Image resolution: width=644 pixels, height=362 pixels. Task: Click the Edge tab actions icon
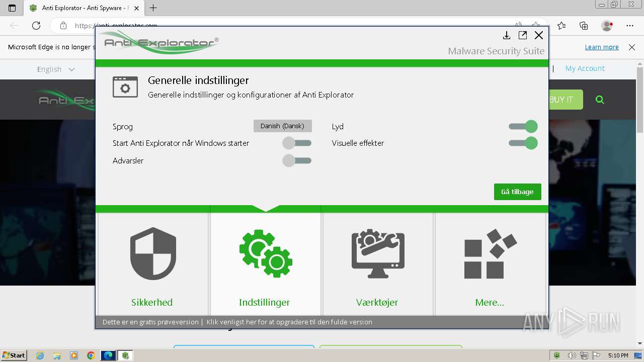pyautogui.click(x=12, y=8)
